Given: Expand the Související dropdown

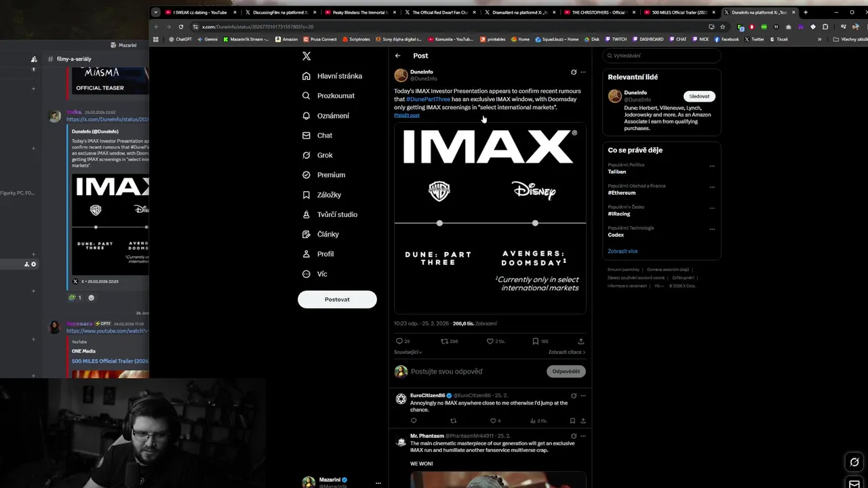Looking at the screenshot, I should click(408, 352).
